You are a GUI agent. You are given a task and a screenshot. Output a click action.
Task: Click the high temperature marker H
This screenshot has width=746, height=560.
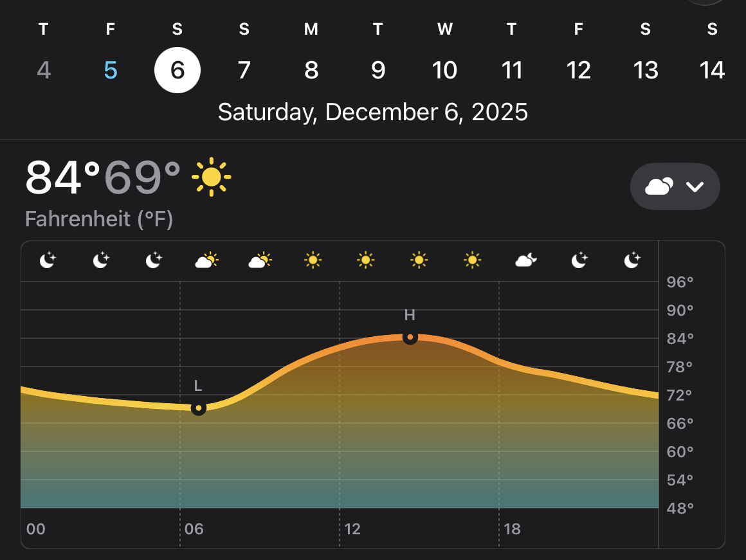(410, 337)
